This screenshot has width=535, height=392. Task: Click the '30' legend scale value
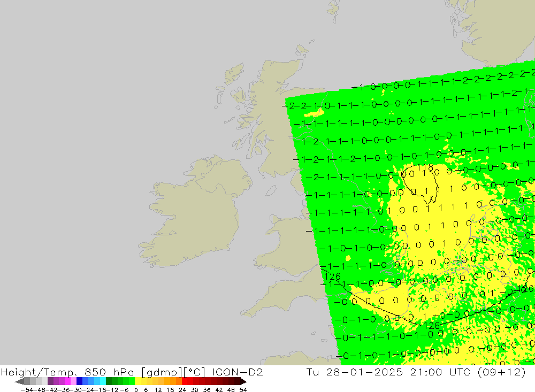point(195,390)
